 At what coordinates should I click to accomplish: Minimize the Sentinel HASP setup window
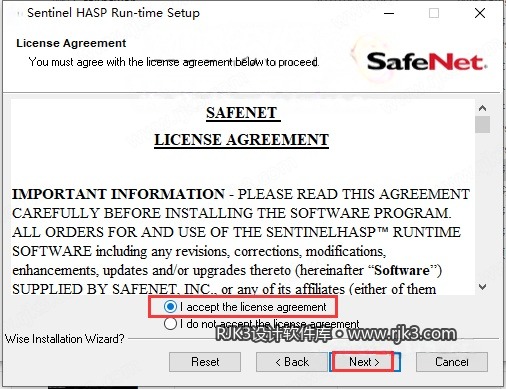point(389,13)
